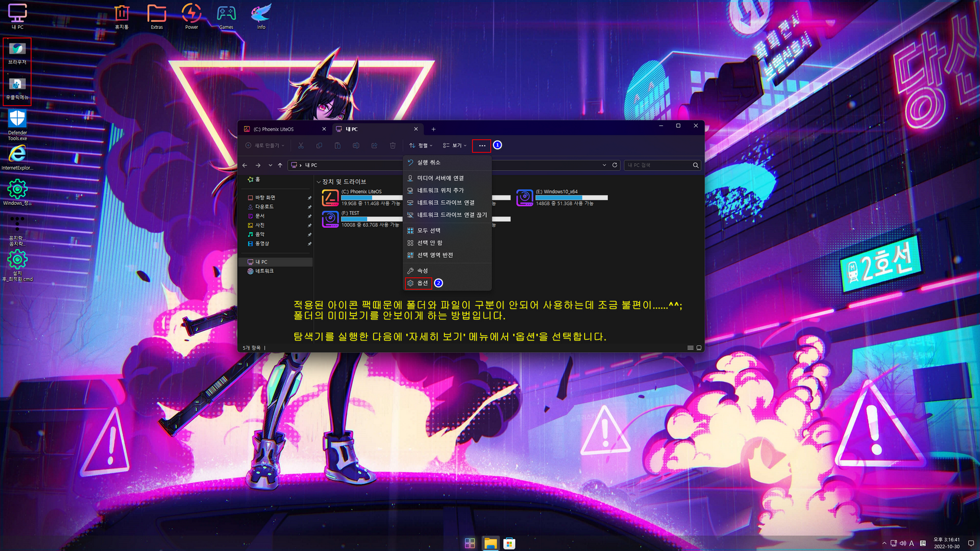Choose 실행 취소 from menu
980x551 pixels.
pyautogui.click(x=448, y=162)
